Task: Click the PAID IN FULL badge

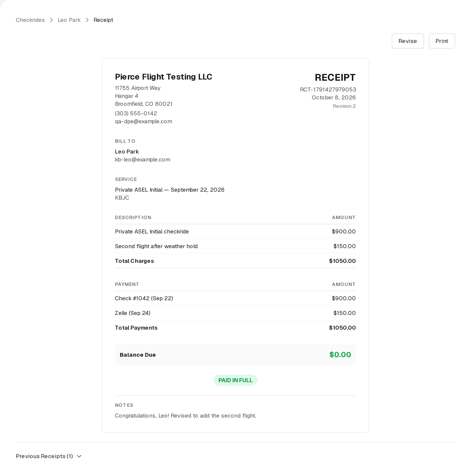Action: pyautogui.click(x=235, y=380)
